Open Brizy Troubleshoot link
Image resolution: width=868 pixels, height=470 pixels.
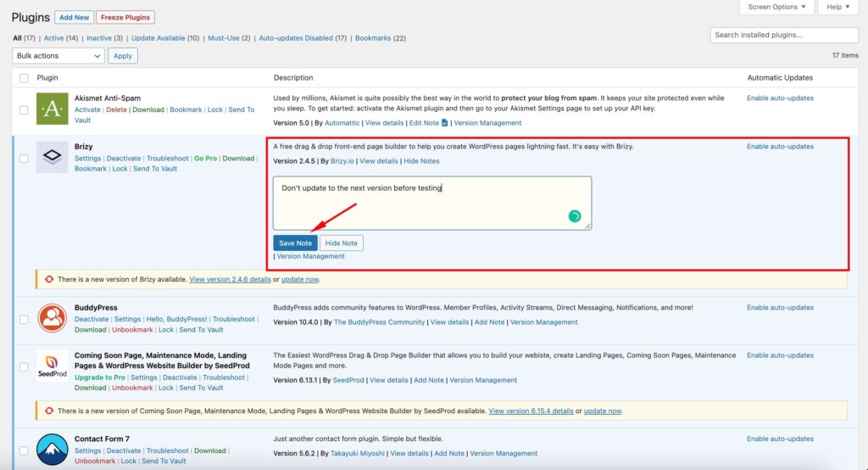pyautogui.click(x=167, y=159)
